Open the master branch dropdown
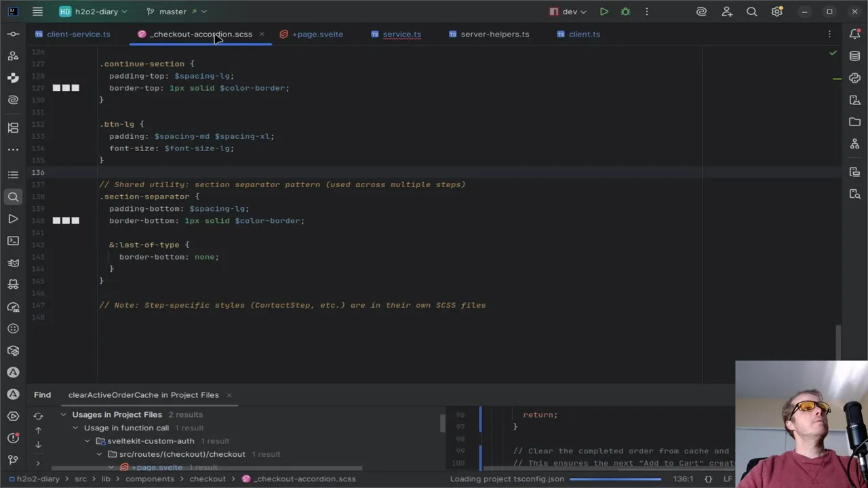 pos(177,12)
